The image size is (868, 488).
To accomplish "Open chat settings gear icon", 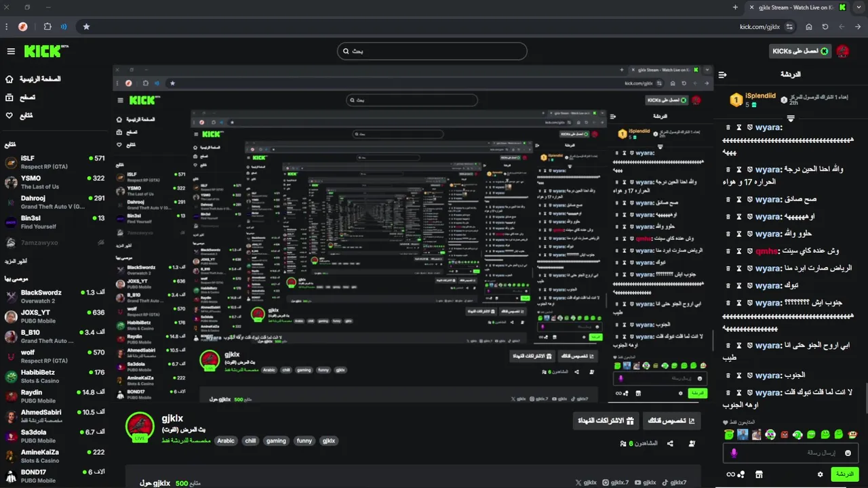I will [820, 474].
